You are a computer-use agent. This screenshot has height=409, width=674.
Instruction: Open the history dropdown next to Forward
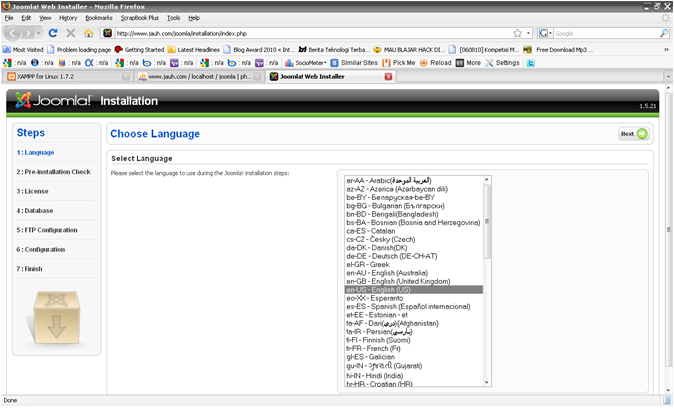coord(39,33)
